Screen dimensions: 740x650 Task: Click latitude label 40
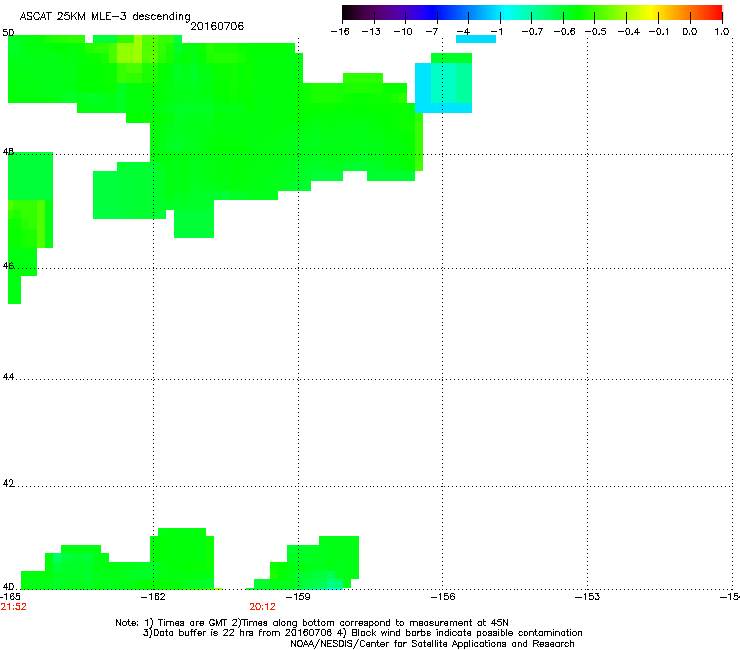coord(8,587)
